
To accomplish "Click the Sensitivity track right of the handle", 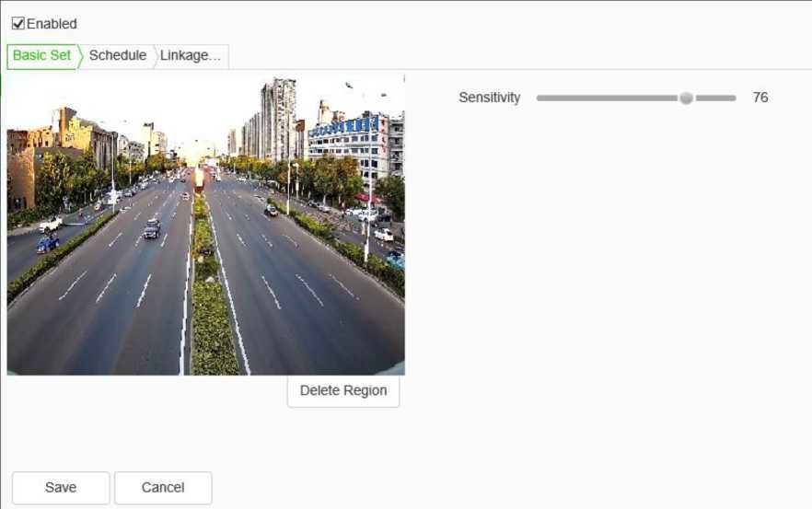I will click(x=718, y=98).
